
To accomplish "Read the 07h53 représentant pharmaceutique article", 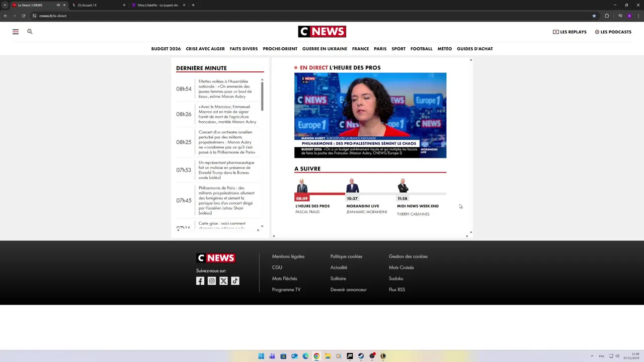I will coord(226,170).
